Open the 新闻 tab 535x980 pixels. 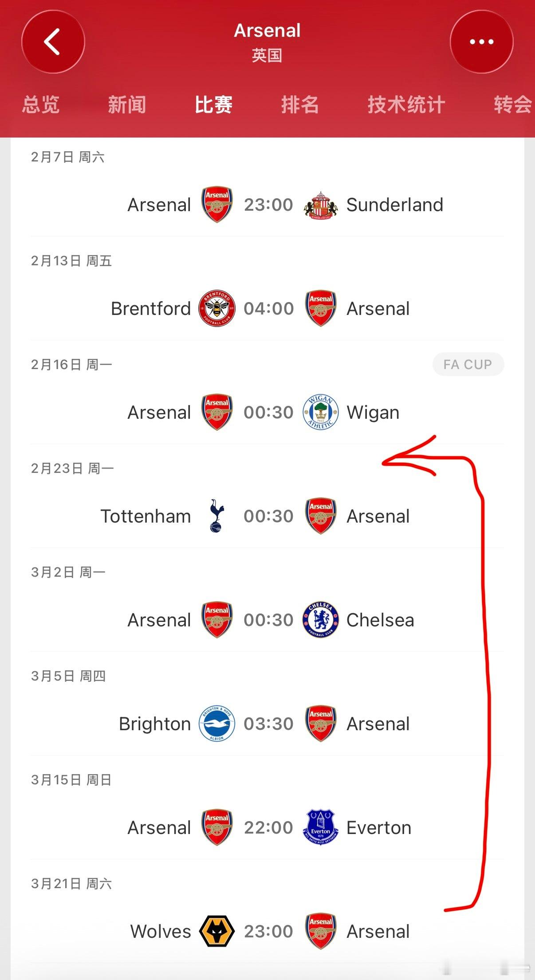point(127,105)
